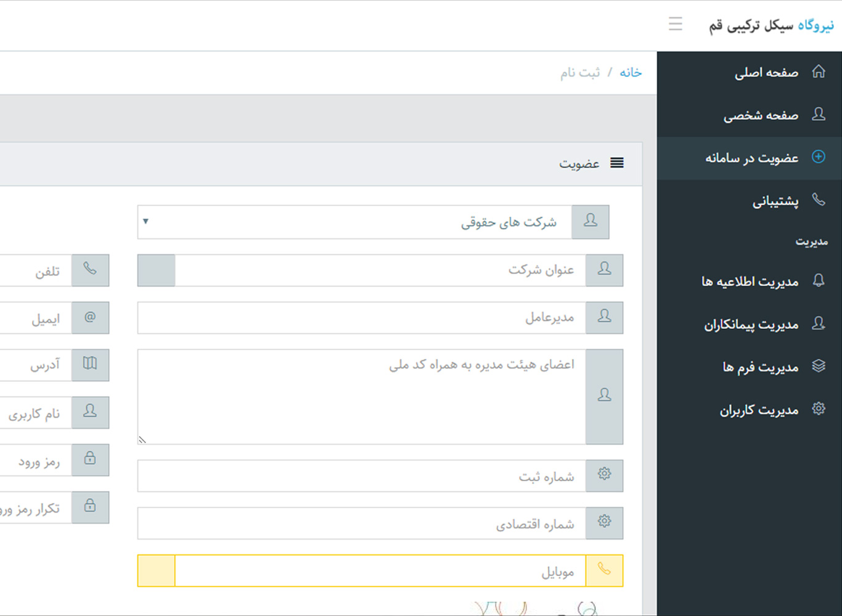The width and height of the screenshot is (842, 616).
Task: Click the نیروگاه سیکل ترکیبی قم site title
Action: [771, 25]
